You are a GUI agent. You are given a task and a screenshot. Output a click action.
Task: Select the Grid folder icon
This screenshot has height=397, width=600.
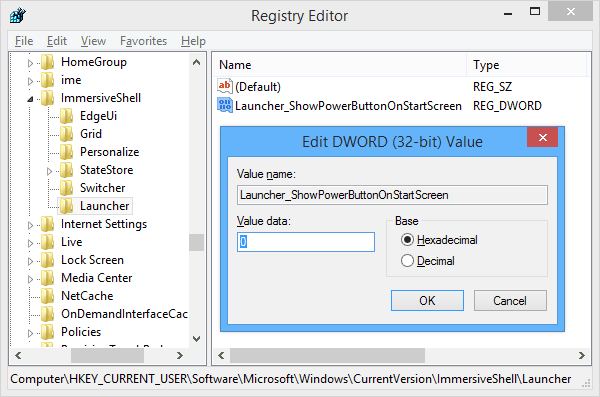[x=67, y=134]
